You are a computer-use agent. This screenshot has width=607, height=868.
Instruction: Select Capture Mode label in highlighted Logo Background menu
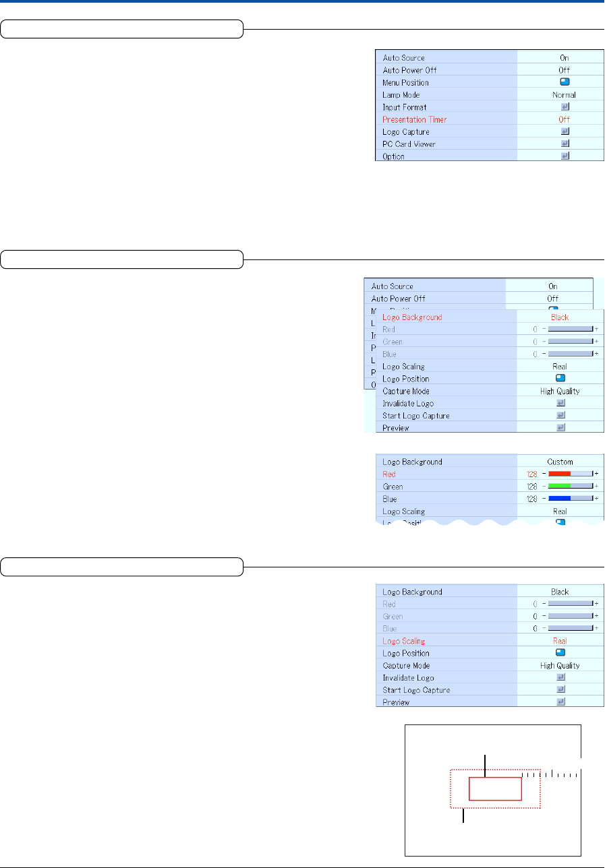click(x=405, y=391)
